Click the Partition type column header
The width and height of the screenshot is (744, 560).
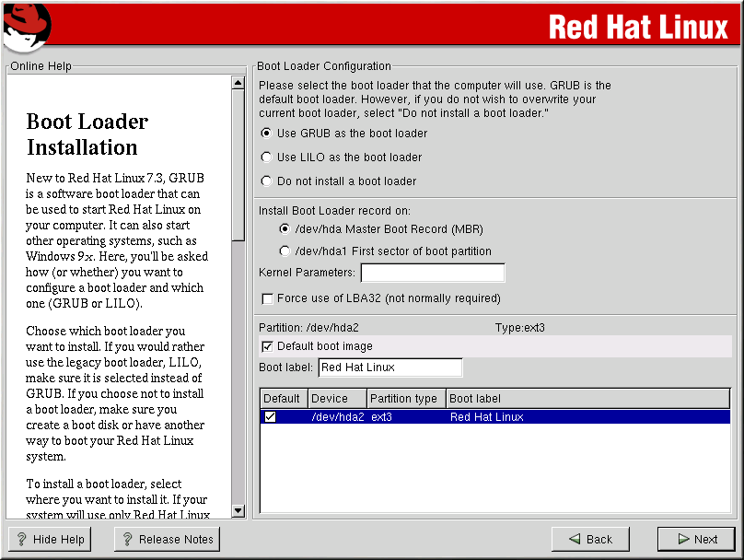406,399
